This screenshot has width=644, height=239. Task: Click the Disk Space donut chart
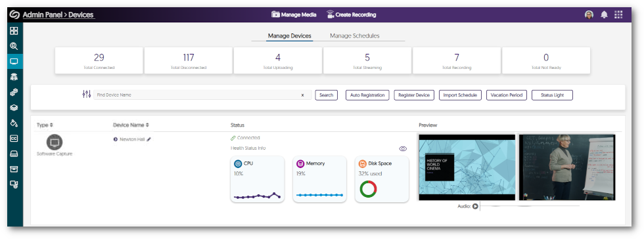pyautogui.click(x=369, y=189)
